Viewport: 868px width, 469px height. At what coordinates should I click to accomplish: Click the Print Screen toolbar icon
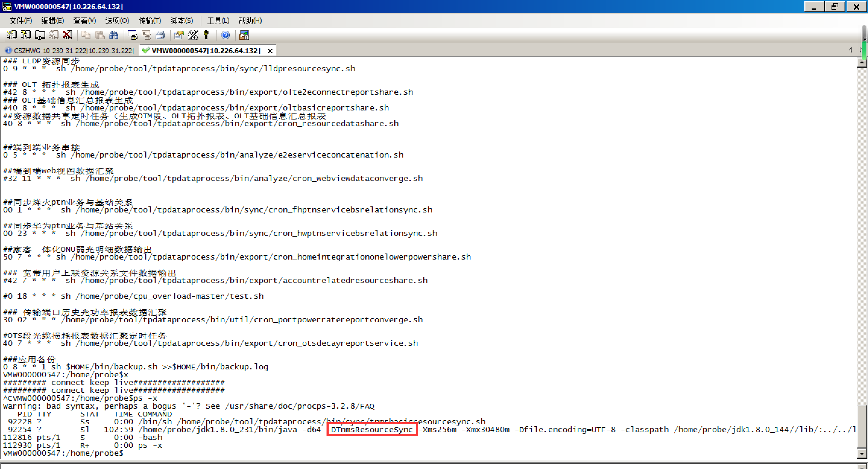132,35
